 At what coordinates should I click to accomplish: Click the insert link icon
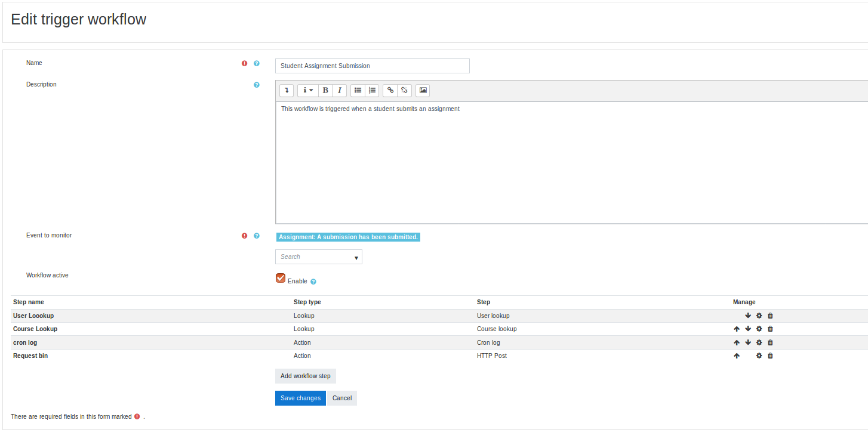[x=390, y=90]
